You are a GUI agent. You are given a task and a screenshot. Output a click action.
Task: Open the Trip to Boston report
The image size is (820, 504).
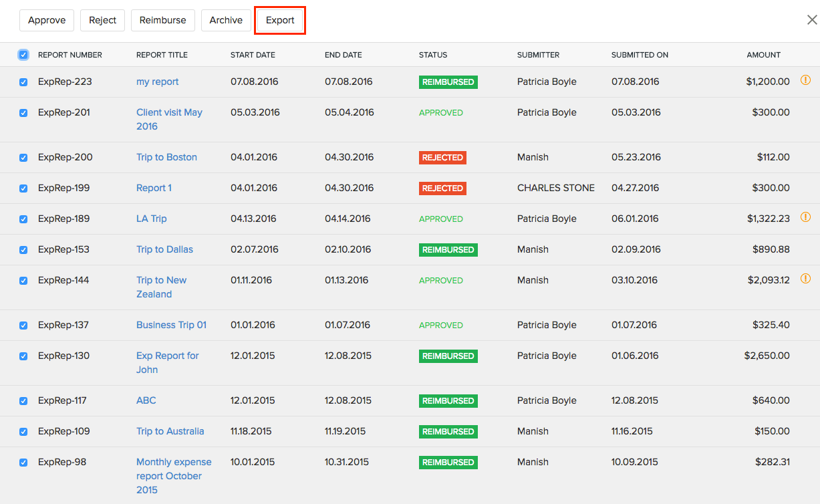pyautogui.click(x=166, y=157)
